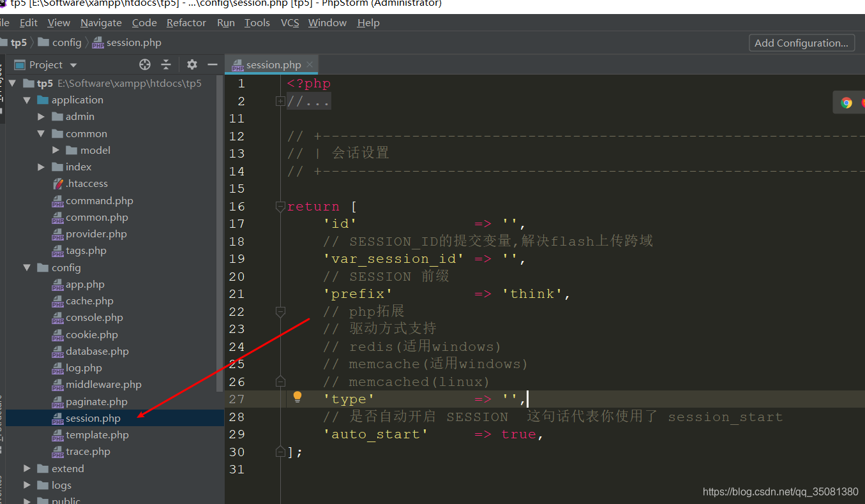
Task: Collapse the return array fold on line 16
Action: 280,206
